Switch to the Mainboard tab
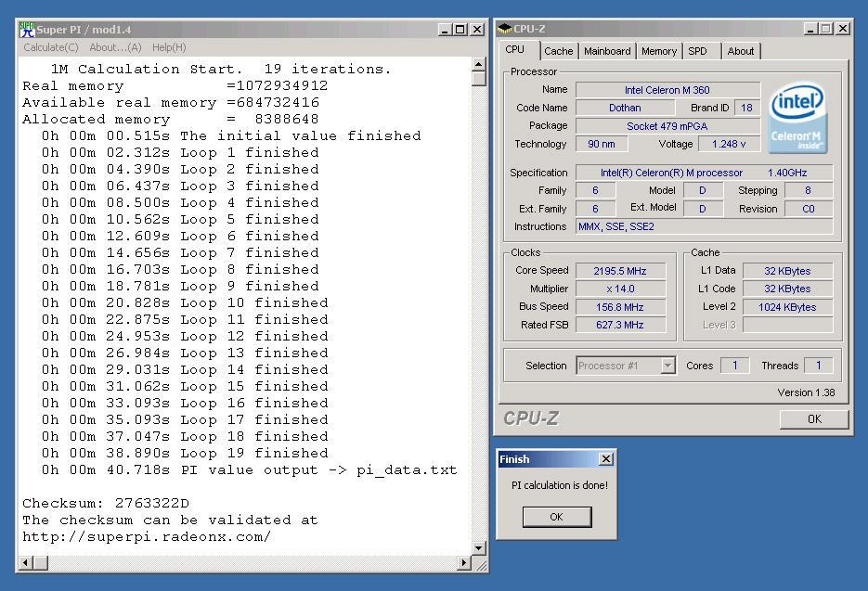Screen dimensions: 868x591 coord(607,51)
